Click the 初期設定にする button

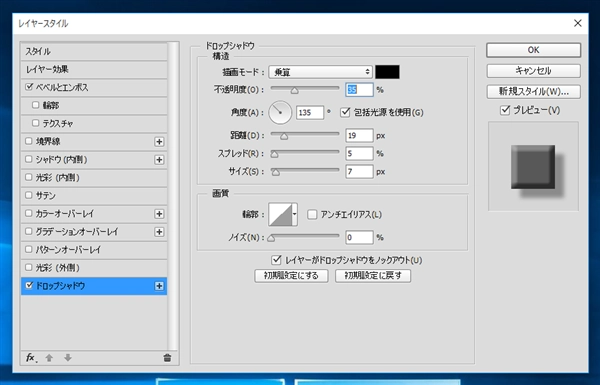click(x=291, y=276)
